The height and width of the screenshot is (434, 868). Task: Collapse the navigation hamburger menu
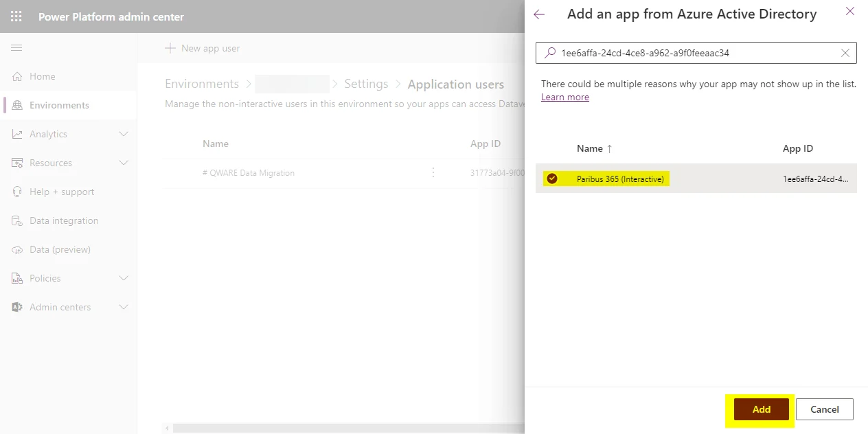click(x=16, y=47)
